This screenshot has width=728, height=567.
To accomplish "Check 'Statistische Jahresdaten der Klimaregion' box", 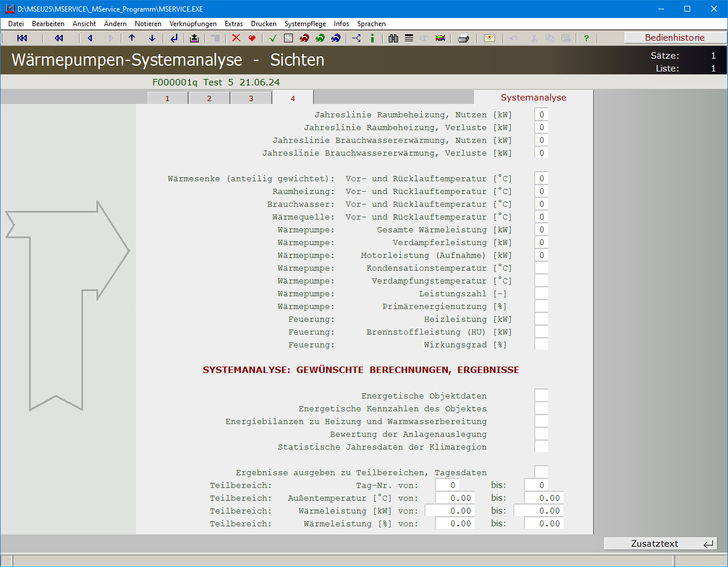I will pyautogui.click(x=541, y=447).
